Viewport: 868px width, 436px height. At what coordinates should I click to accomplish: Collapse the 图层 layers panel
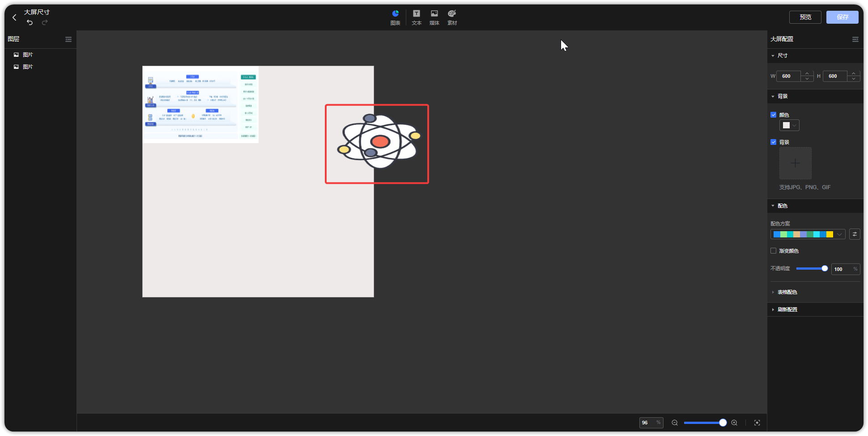point(68,39)
